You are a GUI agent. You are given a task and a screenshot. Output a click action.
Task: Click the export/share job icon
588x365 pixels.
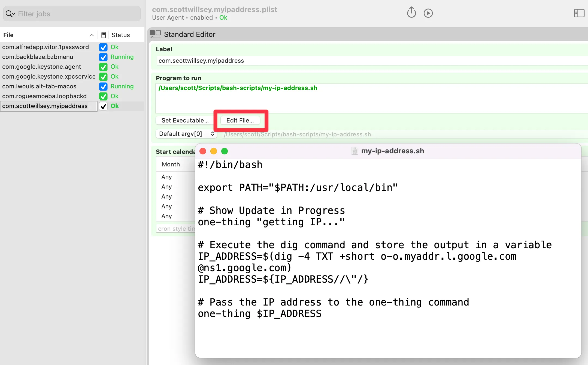tap(411, 12)
